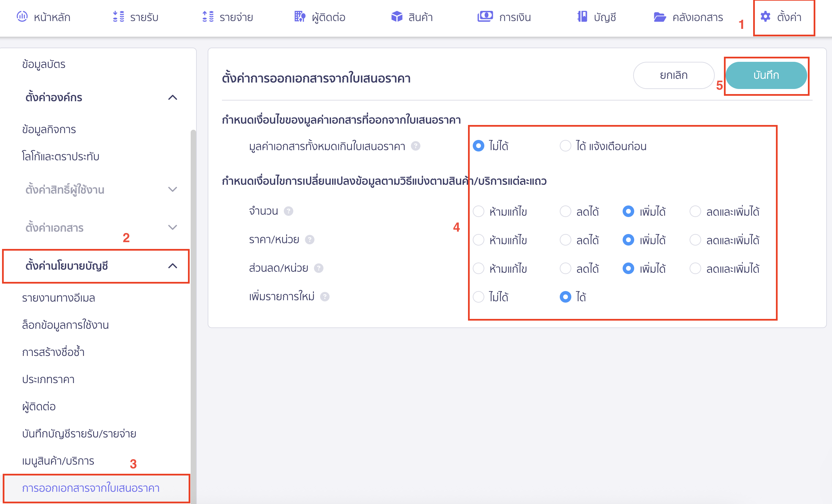Open บันทึกบัญชีรายรับ/รายจ่าย in sidebar

coord(79,433)
